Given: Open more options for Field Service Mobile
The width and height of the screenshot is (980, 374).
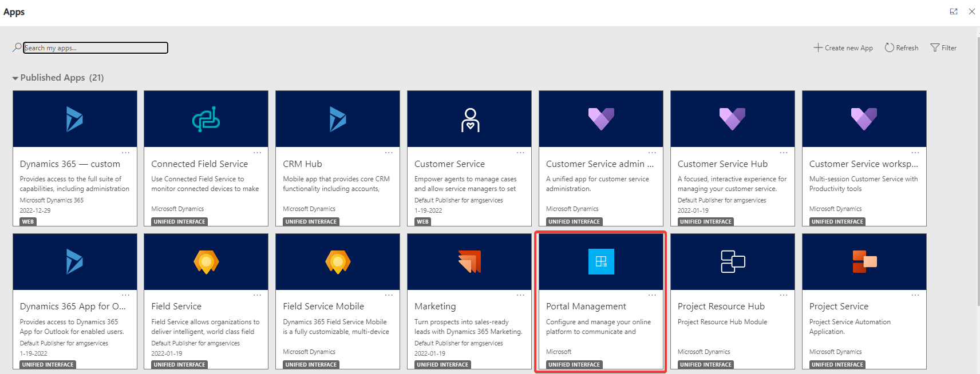Looking at the screenshot, I should (389, 295).
